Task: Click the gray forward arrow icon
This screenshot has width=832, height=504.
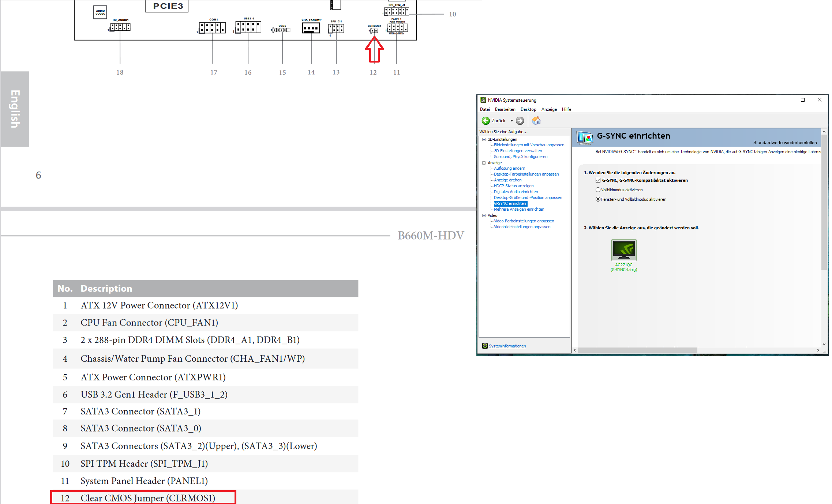Action: [520, 121]
